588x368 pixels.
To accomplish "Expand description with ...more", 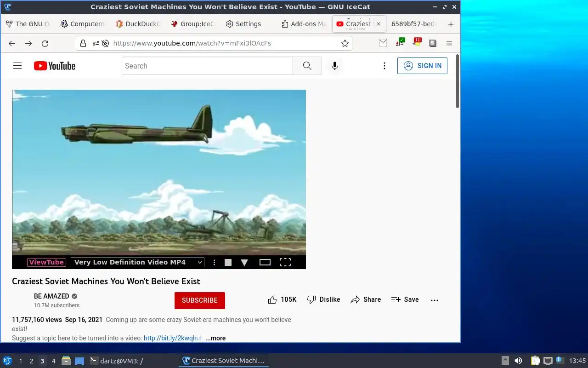I will click(215, 338).
